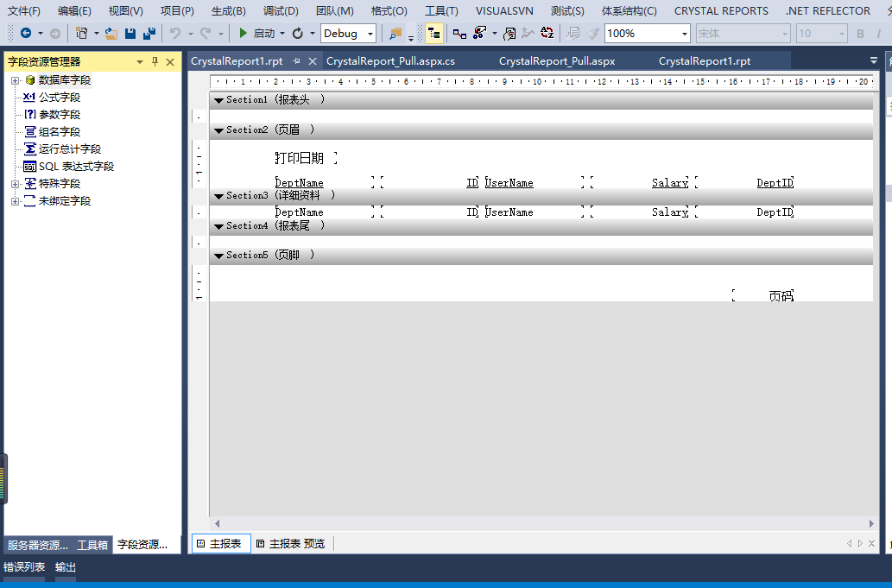Collapse Section1 报表头 triangle
The height and width of the screenshot is (588, 892).
pos(218,101)
